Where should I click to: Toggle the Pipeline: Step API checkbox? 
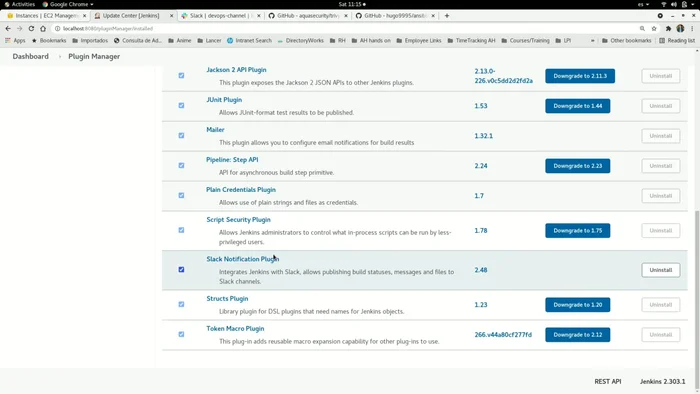181,165
